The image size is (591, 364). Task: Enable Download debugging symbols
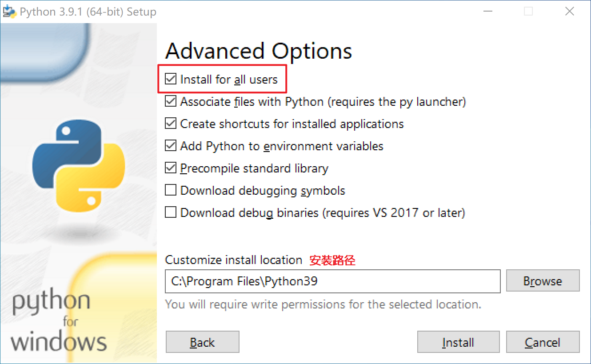tap(171, 190)
